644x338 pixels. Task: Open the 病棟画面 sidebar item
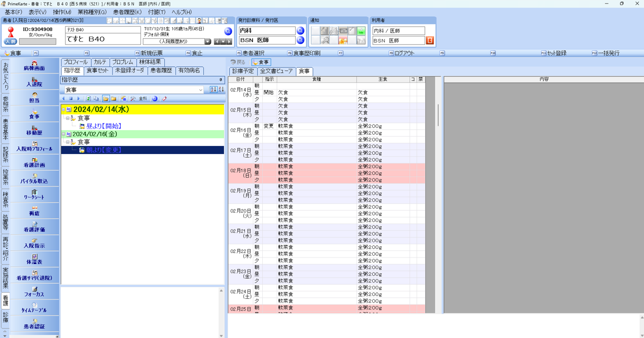pyautogui.click(x=34, y=66)
